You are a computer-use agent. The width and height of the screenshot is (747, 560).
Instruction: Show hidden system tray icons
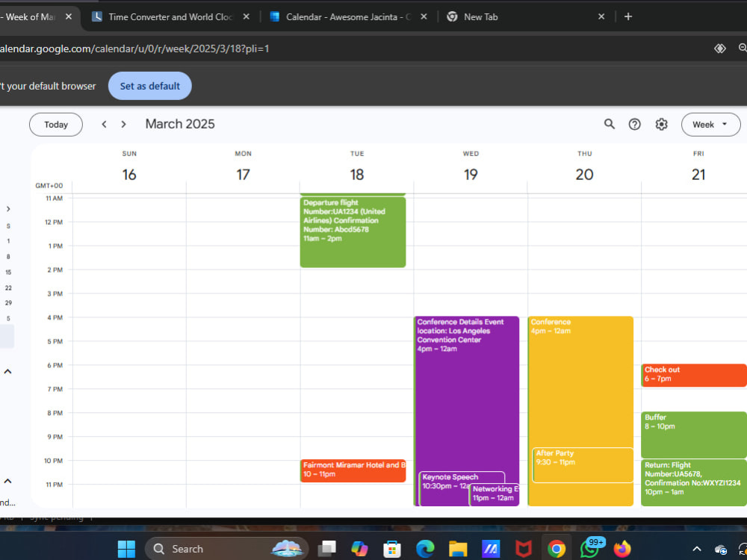(x=696, y=549)
